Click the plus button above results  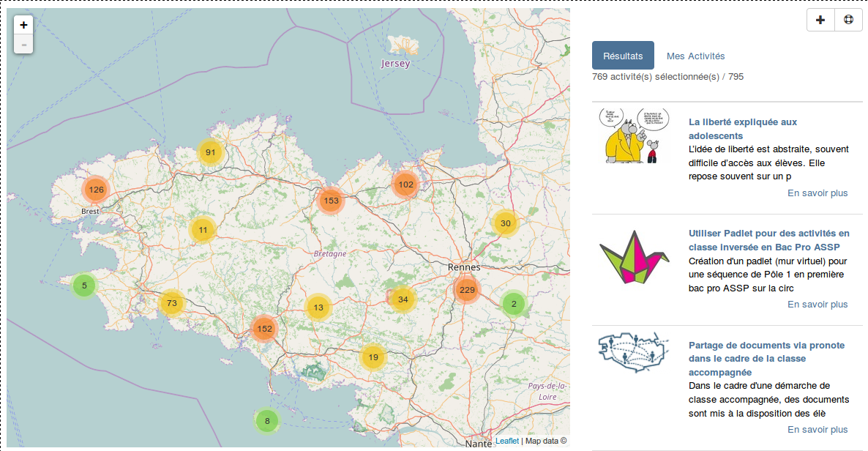tap(820, 20)
